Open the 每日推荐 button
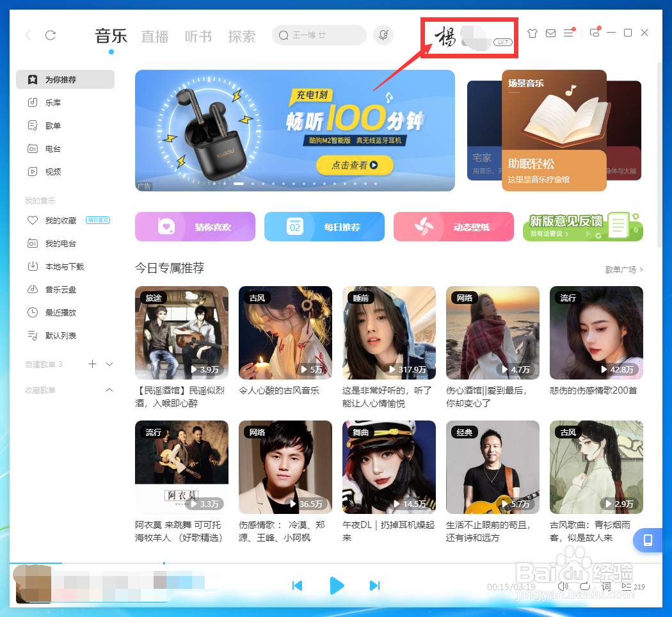Screen dimensions: 672x617 [x=324, y=227]
